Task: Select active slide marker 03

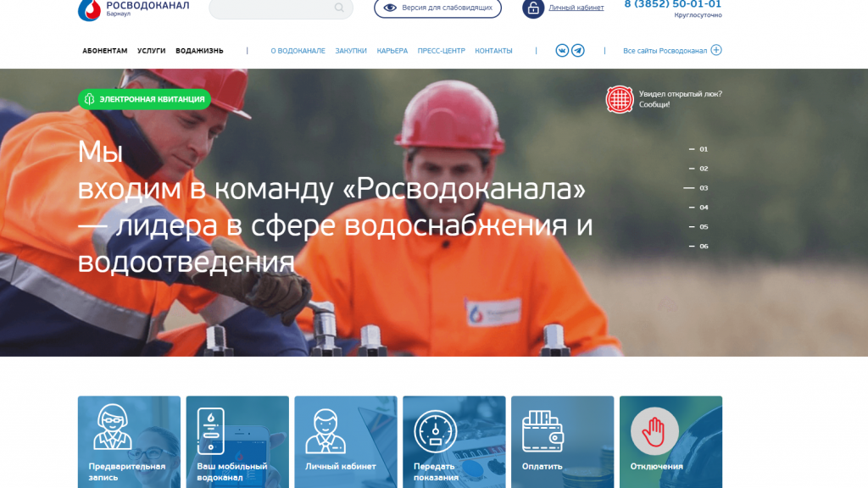Action: [696, 188]
